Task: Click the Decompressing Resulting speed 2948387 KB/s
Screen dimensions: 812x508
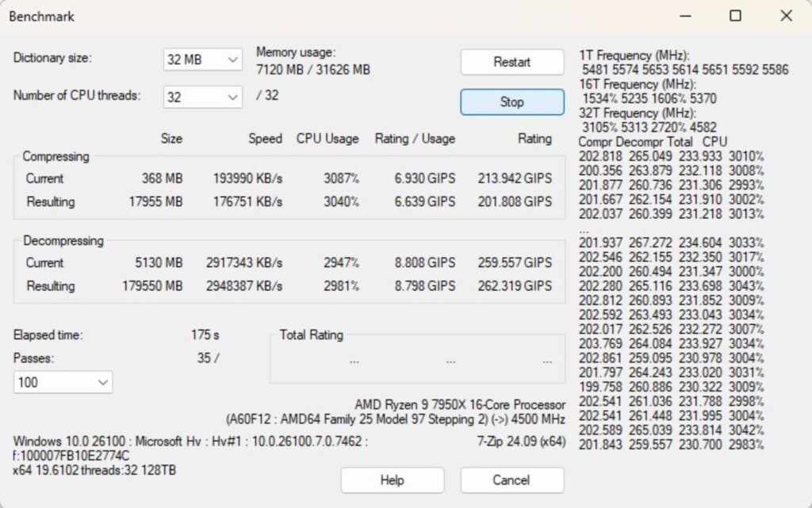Action: pyautogui.click(x=244, y=286)
